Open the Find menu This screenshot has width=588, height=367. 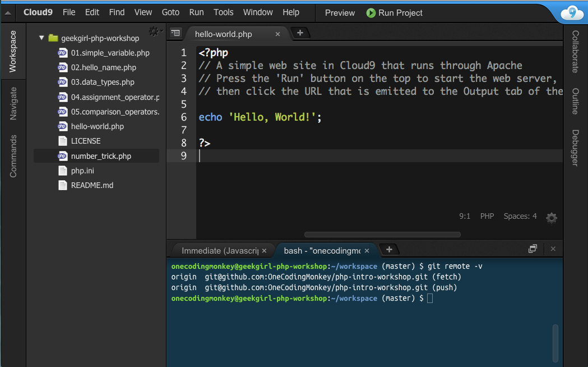click(117, 12)
